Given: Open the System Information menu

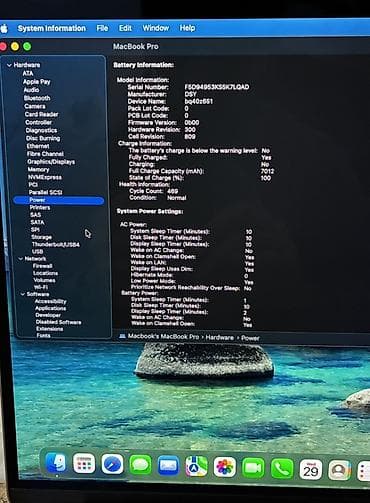Looking at the screenshot, I should click(x=52, y=28).
